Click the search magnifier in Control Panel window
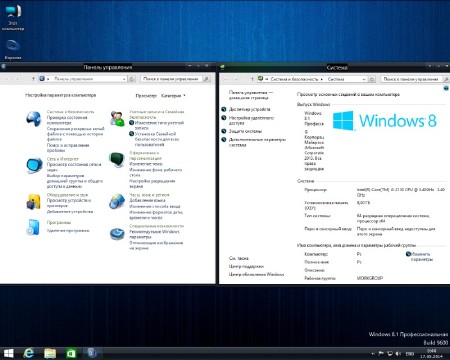Viewport: 450px width, 360px height. coord(207,79)
